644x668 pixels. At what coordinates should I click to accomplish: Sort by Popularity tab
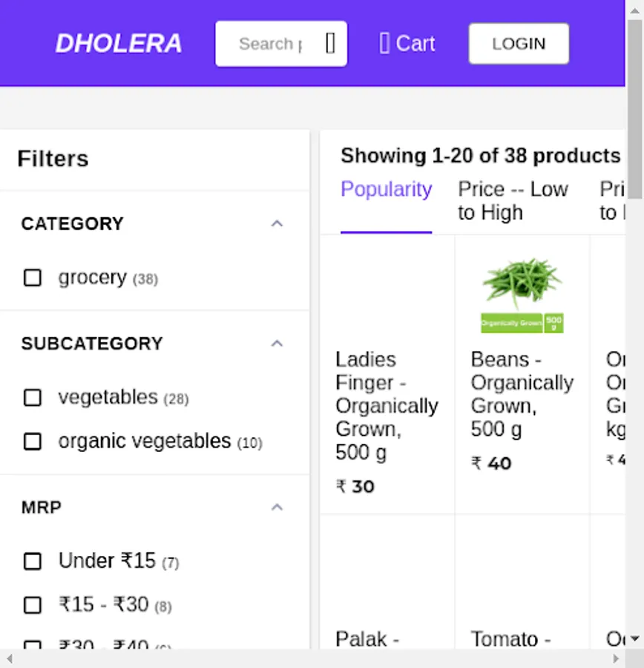click(x=386, y=190)
